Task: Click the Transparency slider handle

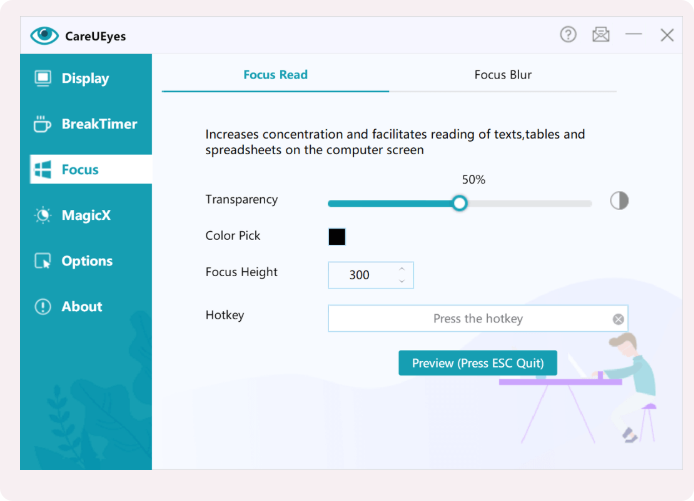Action: pyautogui.click(x=459, y=203)
